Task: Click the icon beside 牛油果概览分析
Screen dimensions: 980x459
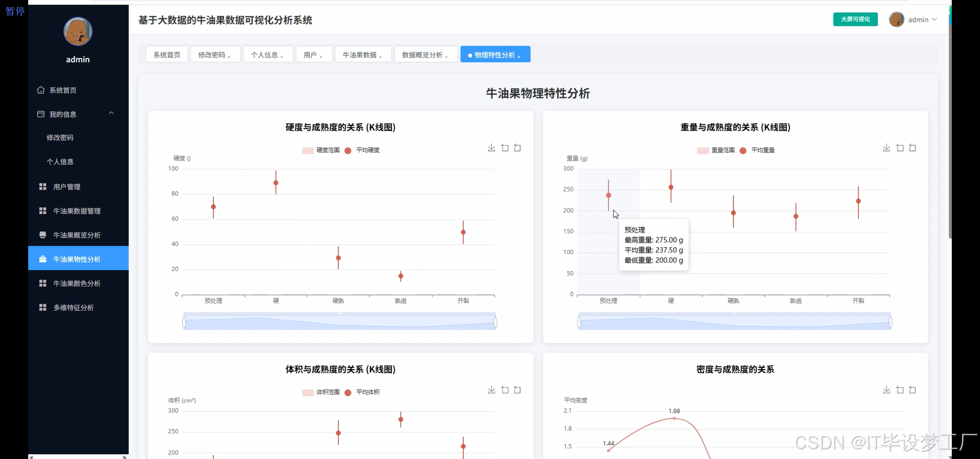Action: 43,235
